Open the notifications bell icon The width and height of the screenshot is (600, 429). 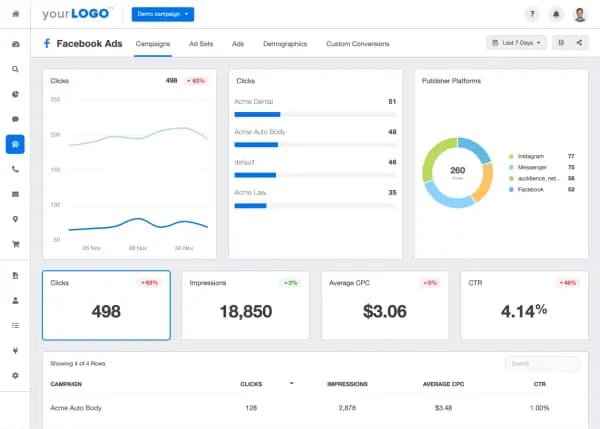(556, 14)
